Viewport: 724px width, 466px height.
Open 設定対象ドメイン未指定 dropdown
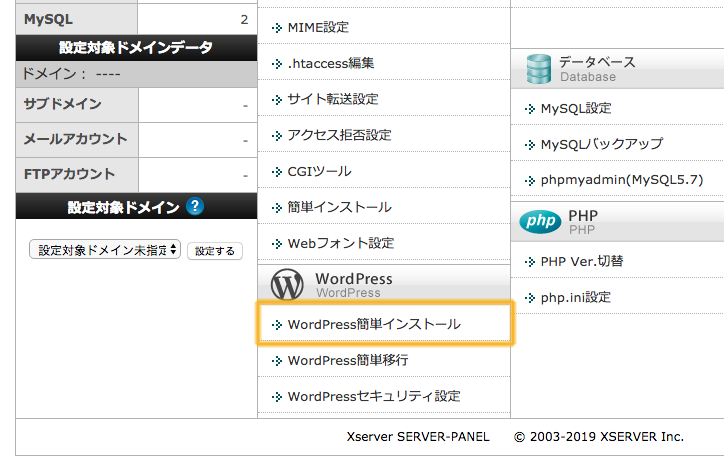[105, 250]
